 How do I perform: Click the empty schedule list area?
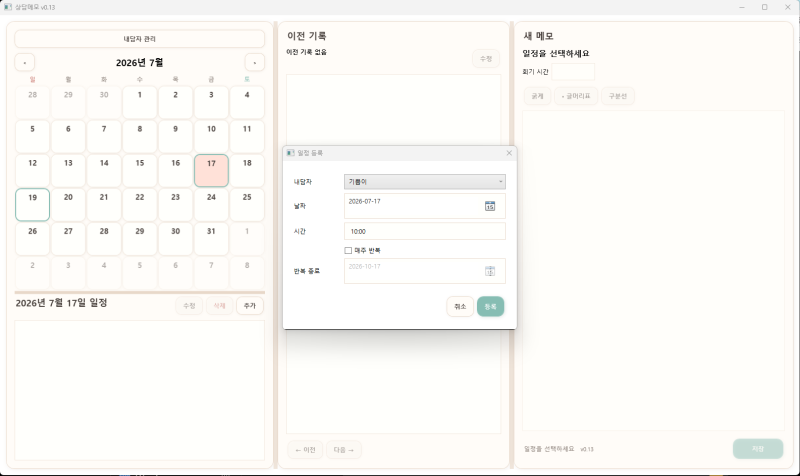pyautogui.click(x=139, y=390)
